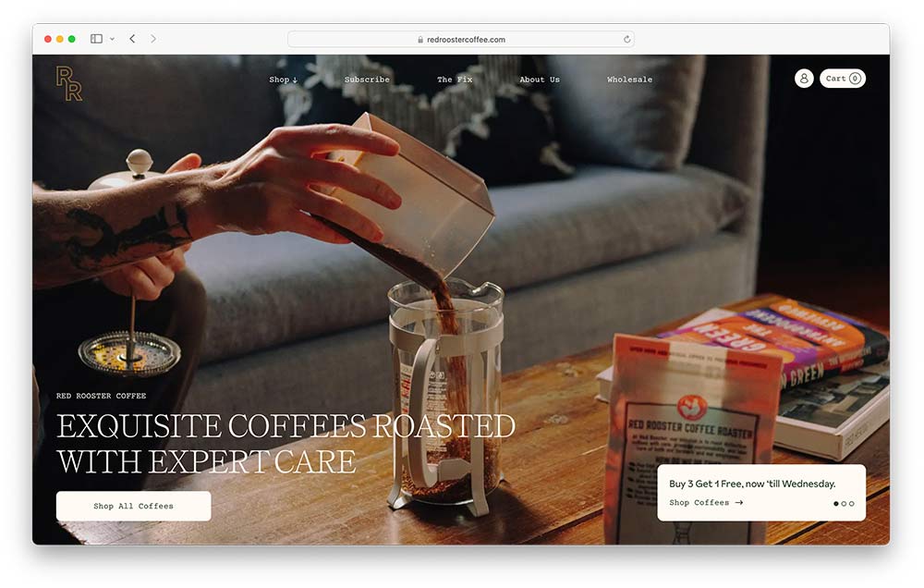Click the arrow next to Shop Coffees
924x588 pixels.
739,503
